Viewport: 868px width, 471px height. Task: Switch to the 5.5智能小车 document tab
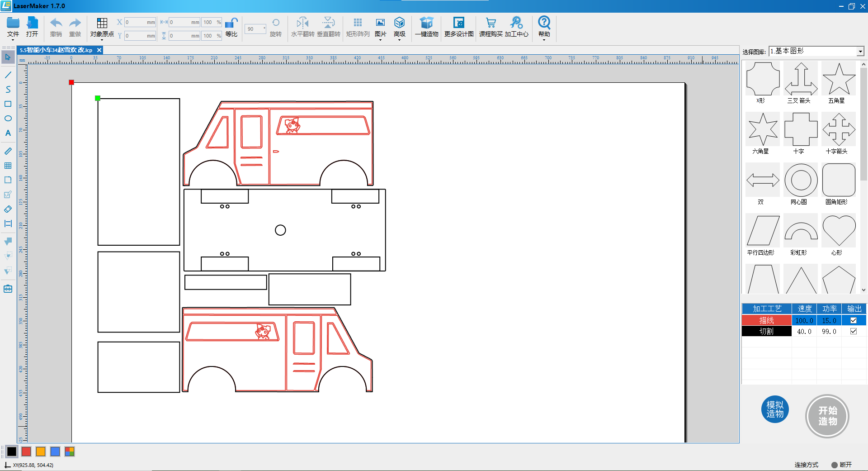pos(56,50)
